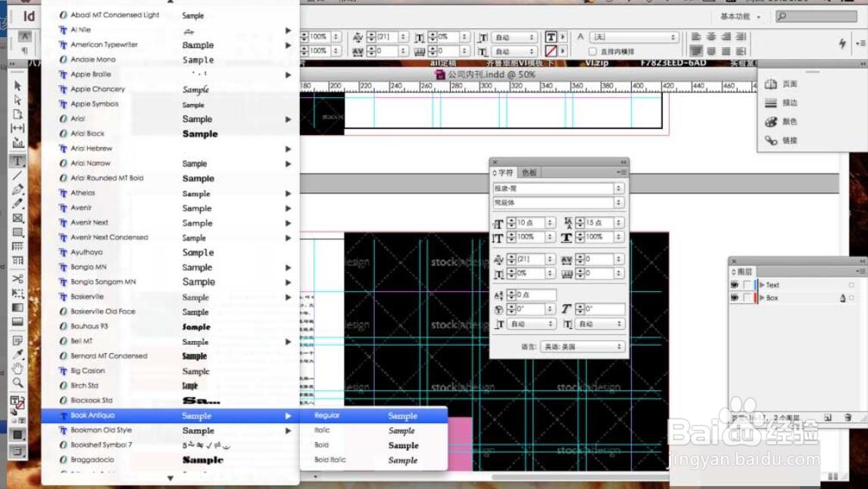The height and width of the screenshot is (489, 868).
Task: Select the Type tool
Action: [x=17, y=161]
